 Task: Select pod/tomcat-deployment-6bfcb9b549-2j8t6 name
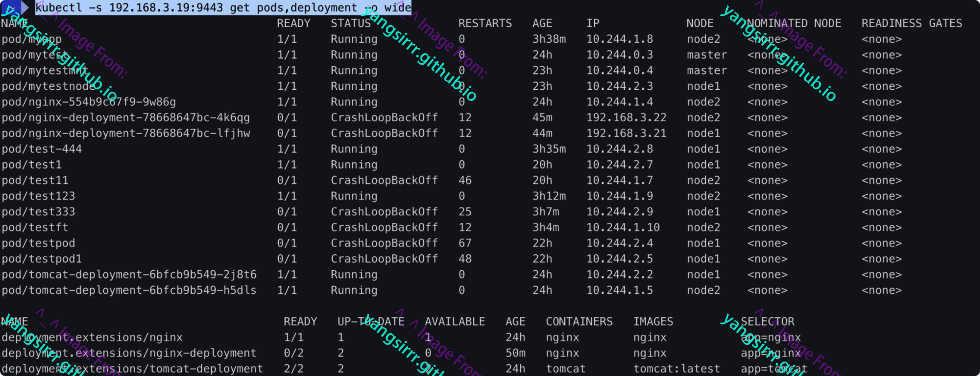[x=129, y=274]
